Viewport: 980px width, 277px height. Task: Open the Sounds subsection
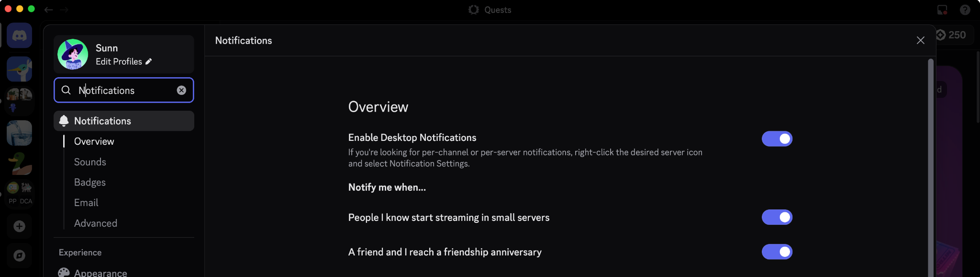point(90,162)
